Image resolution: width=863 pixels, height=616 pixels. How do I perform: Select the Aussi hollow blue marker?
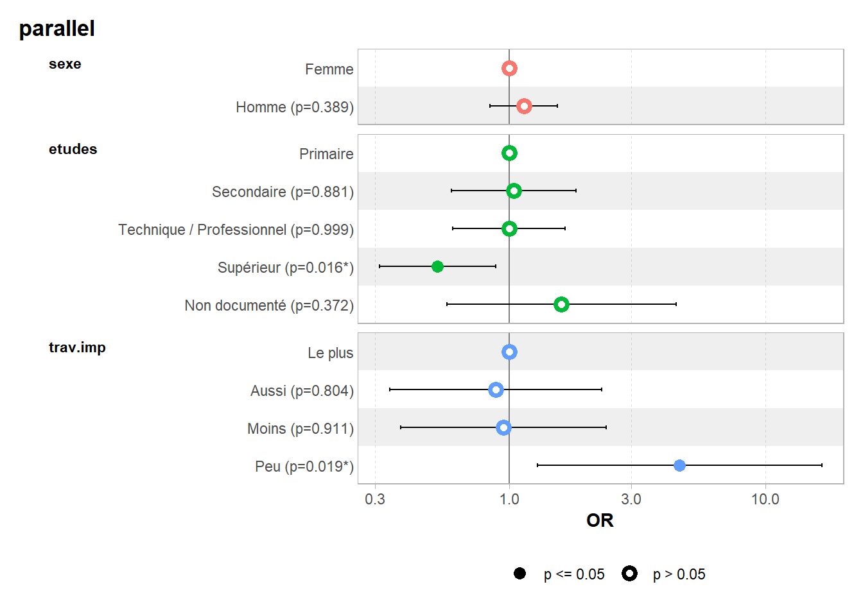tap(496, 389)
